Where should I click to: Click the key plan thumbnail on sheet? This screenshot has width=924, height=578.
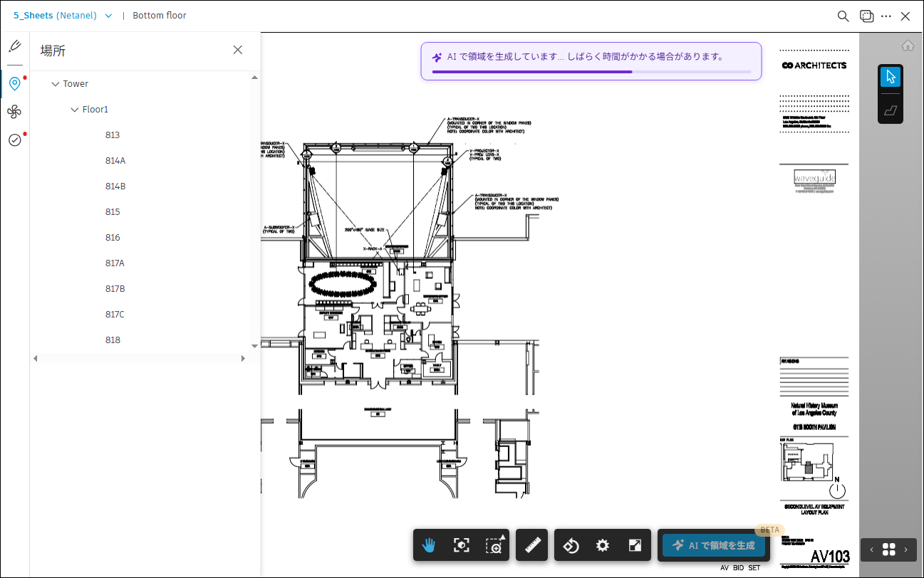[x=806, y=461]
